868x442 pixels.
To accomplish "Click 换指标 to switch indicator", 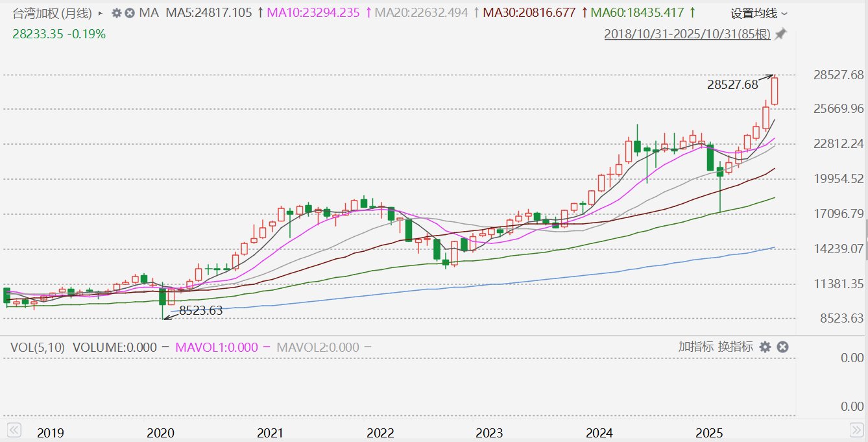I will [x=735, y=347].
